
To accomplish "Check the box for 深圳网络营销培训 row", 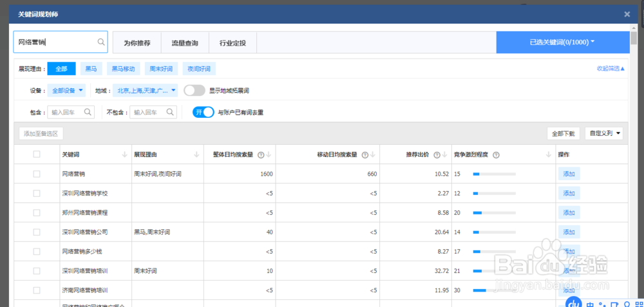I will [x=37, y=271].
